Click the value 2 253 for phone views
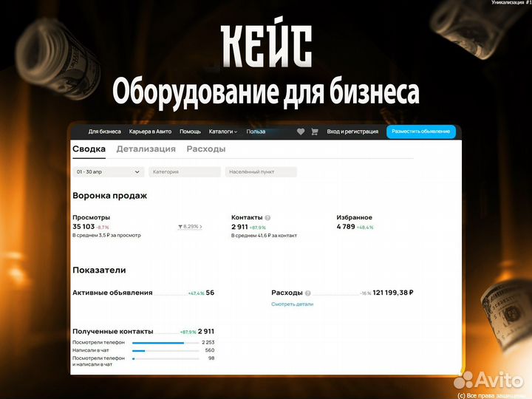532x399 pixels. coord(208,342)
